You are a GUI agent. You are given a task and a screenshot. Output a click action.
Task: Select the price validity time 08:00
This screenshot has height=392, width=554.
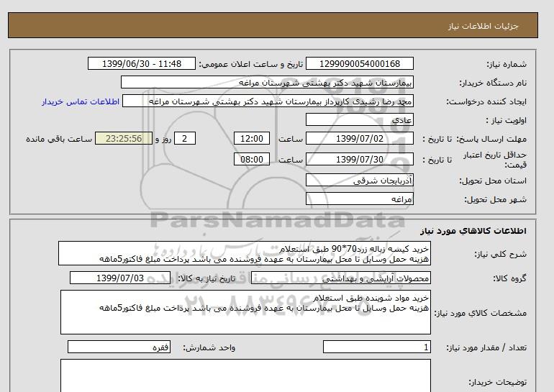tap(253, 159)
